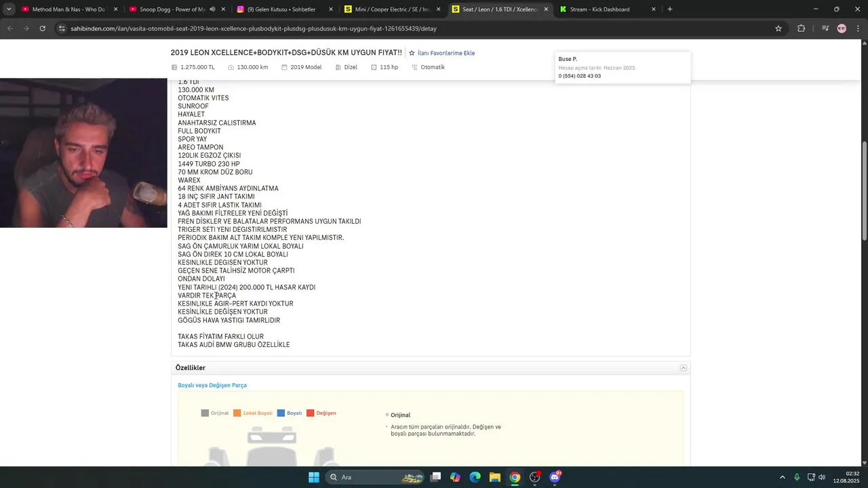Click the page vertical scrollbar thumb
868x488 pixels.
point(864,190)
